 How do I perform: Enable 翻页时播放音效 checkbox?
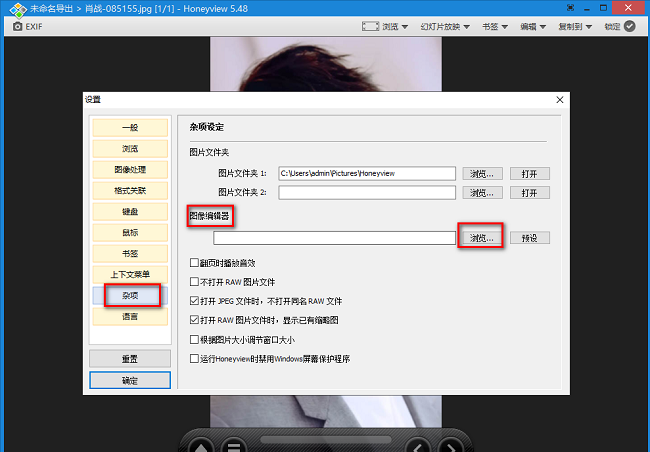tap(194, 262)
